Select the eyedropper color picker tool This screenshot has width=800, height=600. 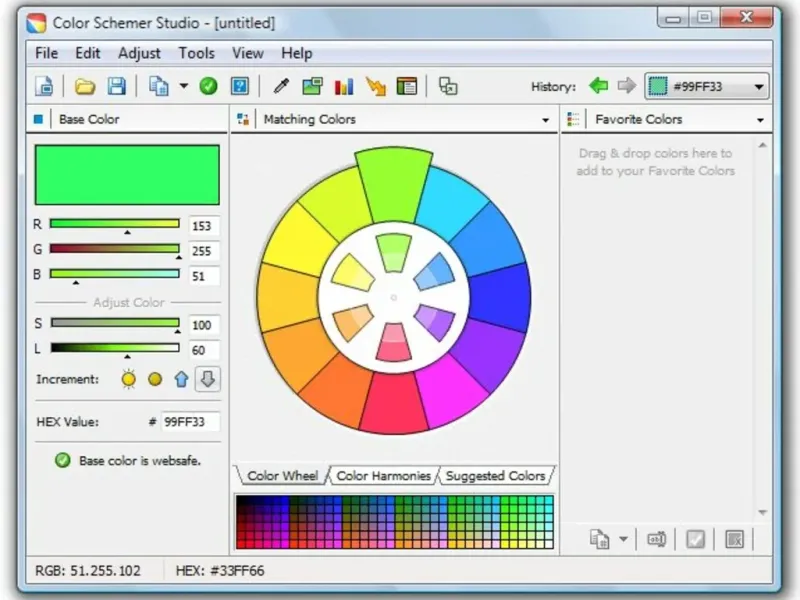click(281, 86)
